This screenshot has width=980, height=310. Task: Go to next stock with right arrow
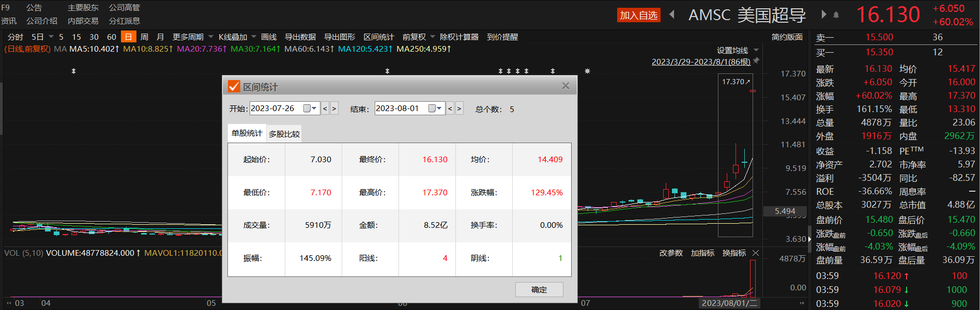(x=823, y=14)
